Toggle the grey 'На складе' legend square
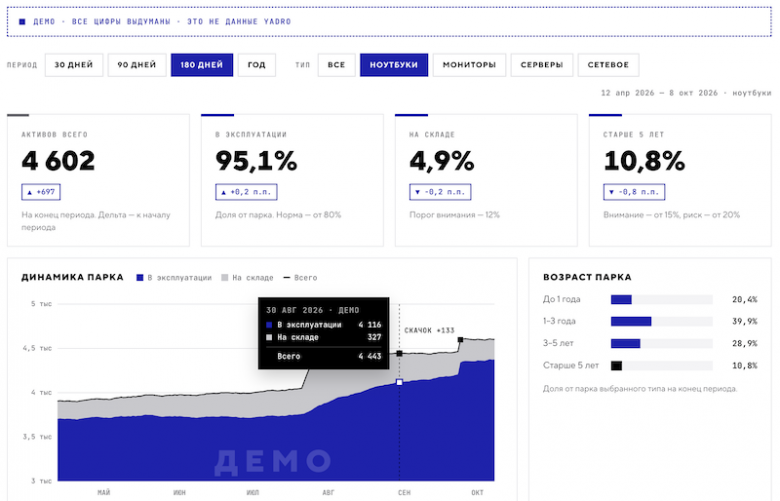780x501 pixels. pos(225,278)
